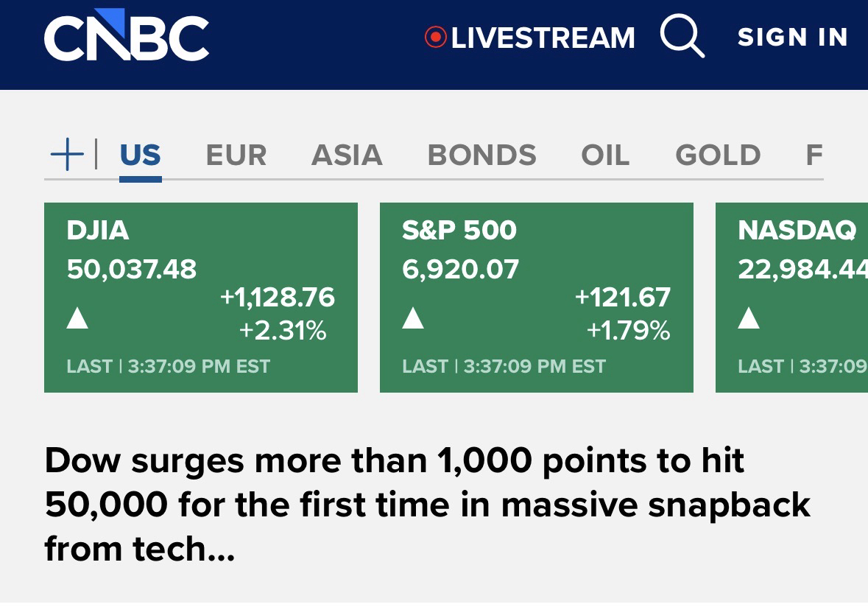Read the Dow surges headline article

427,505
